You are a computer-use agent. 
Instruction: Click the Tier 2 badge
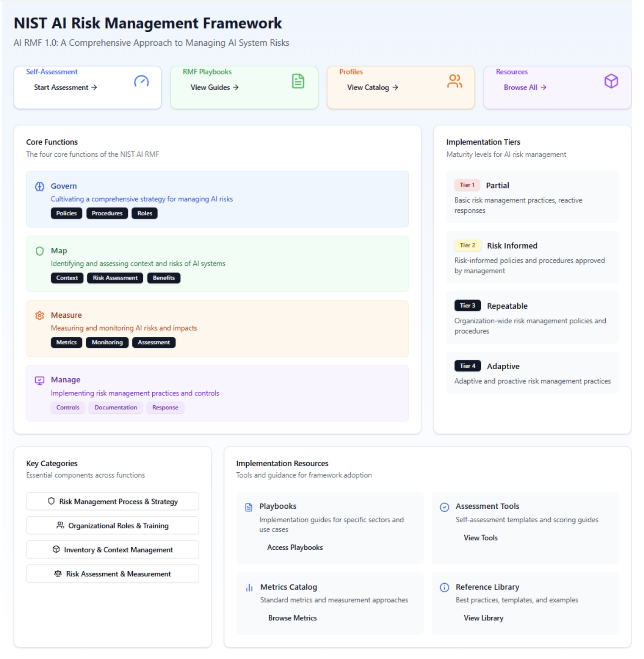click(468, 245)
